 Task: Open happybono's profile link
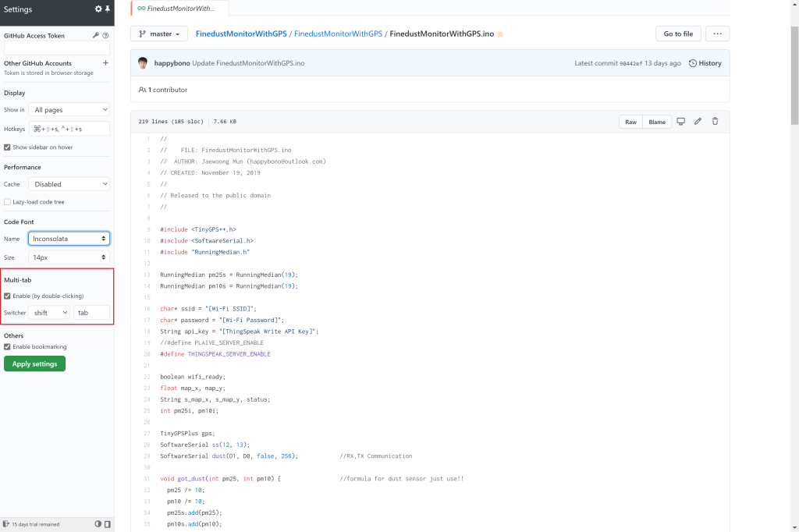coord(172,63)
